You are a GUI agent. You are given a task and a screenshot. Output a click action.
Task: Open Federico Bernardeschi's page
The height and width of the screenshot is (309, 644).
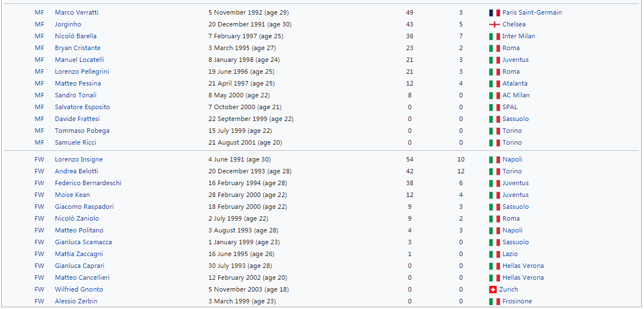click(88, 183)
